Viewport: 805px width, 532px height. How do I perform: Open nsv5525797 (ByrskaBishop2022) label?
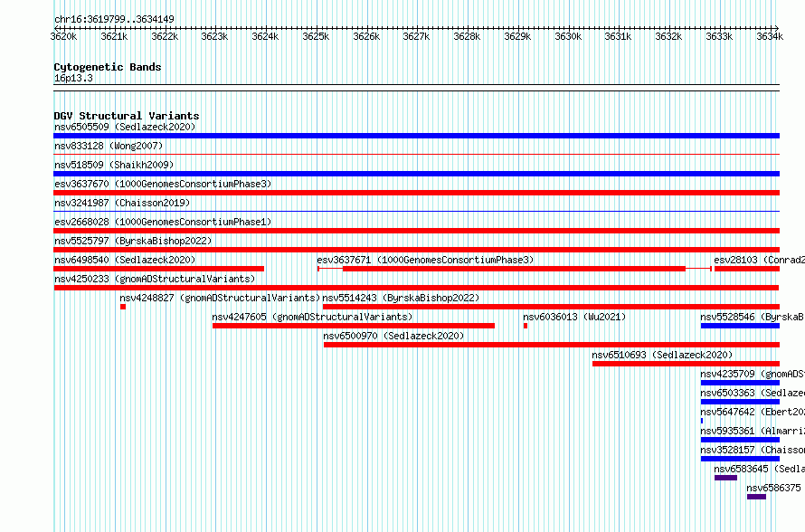point(133,241)
